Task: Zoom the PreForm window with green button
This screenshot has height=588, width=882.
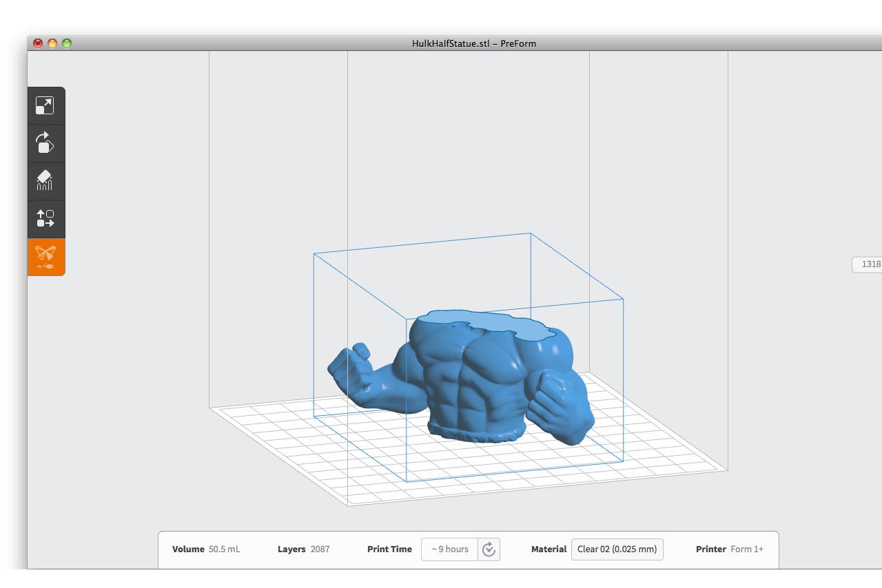Action: click(x=67, y=43)
